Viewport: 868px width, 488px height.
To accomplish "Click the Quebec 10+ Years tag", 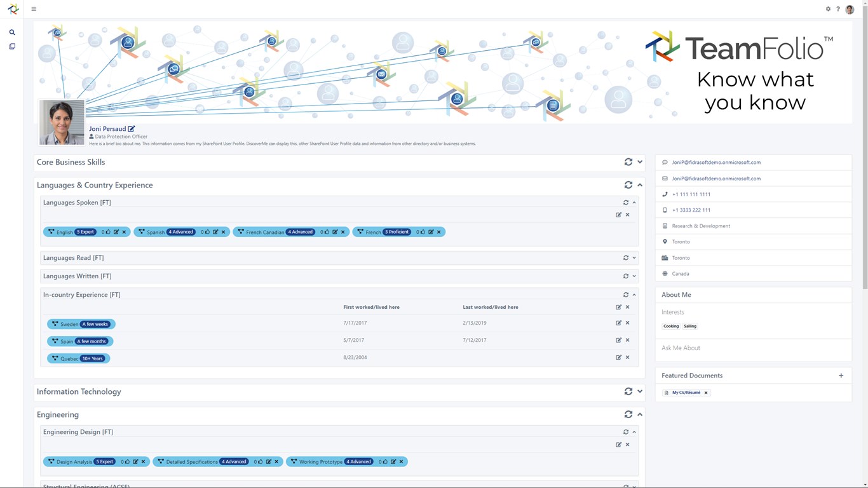I will [x=78, y=358].
